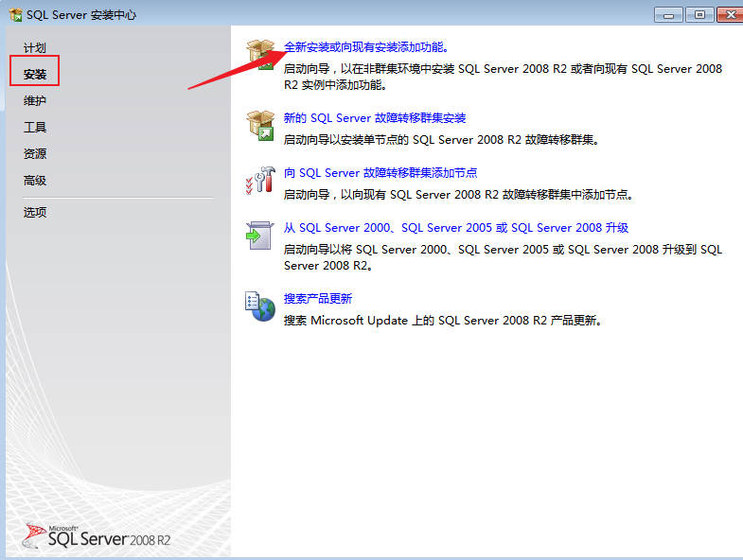The image size is (743, 560).
Task: Click the SQL Server 2008 R2 logo
Action: [97, 536]
